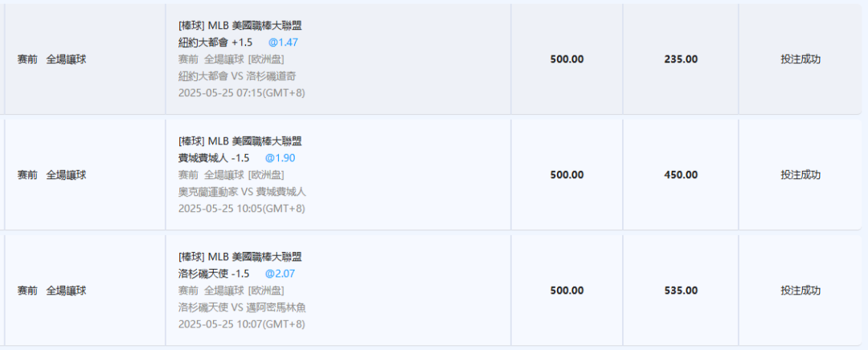Image resolution: width=868 pixels, height=350 pixels.
Task: Click the 535.00 payout amount
Action: pos(681,291)
